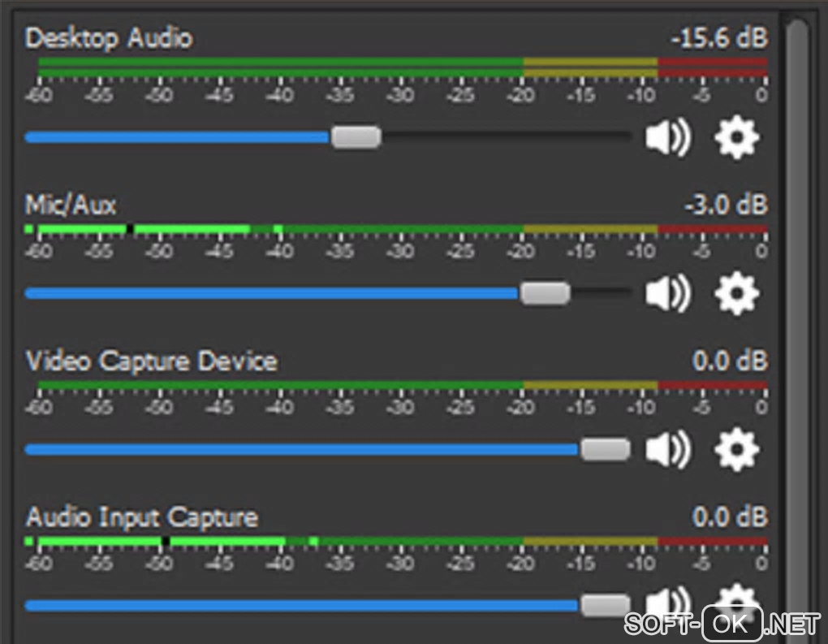This screenshot has width=828, height=644.
Task: Select the Mic/Aux source label
Action: [71, 204]
